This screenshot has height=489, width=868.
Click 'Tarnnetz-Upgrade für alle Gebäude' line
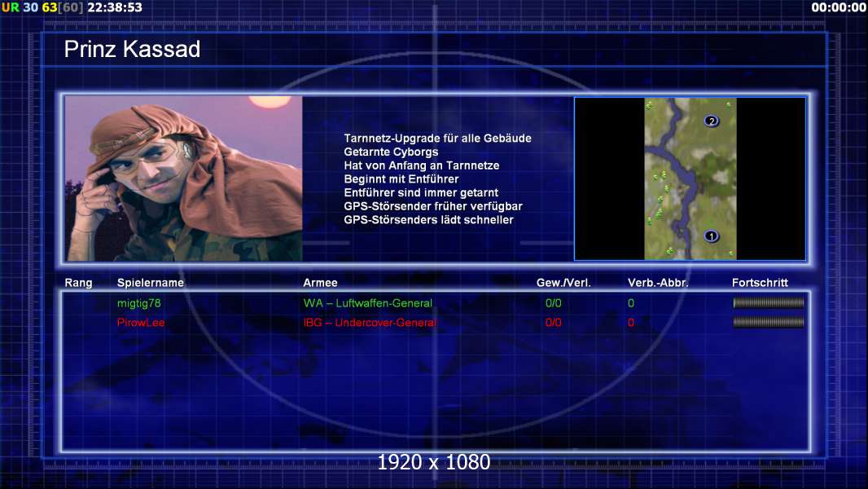[x=437, y=139]
